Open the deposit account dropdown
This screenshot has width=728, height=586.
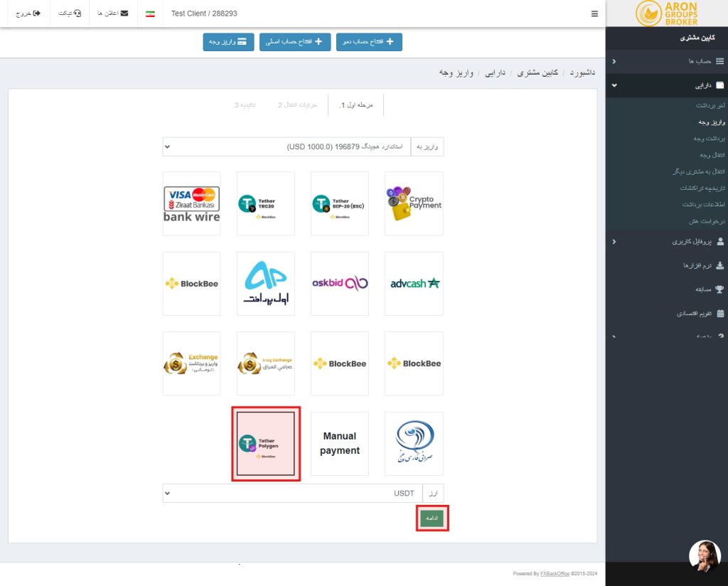click(x=287, y=146)
